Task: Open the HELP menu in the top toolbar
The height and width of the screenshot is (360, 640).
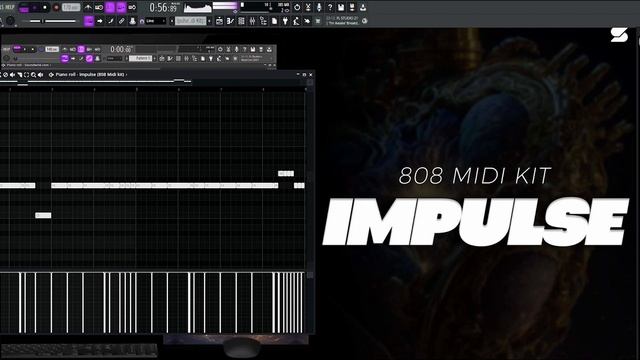Action: pos(9,7)
